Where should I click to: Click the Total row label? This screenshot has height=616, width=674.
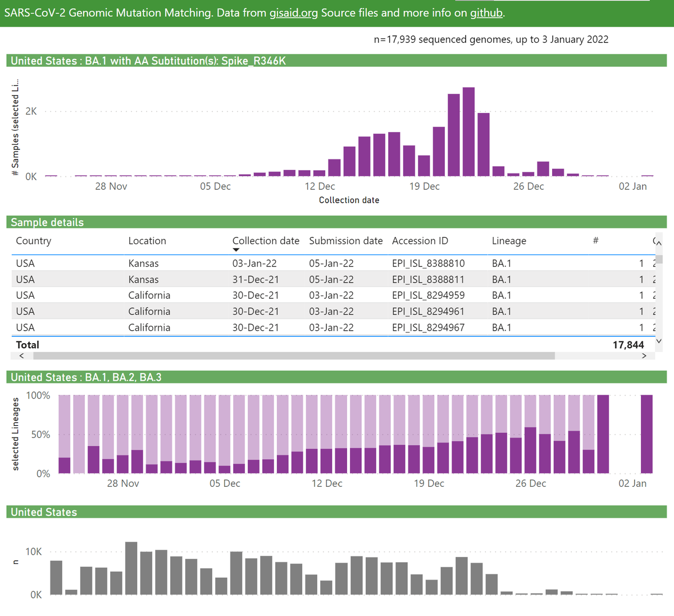pos(28,345)
